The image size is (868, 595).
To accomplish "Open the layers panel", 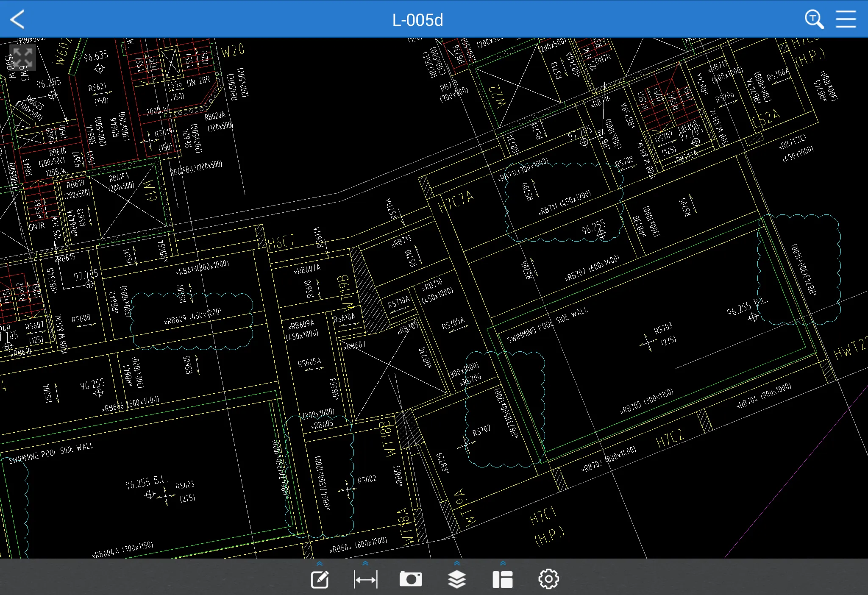I will pos(457,578).
